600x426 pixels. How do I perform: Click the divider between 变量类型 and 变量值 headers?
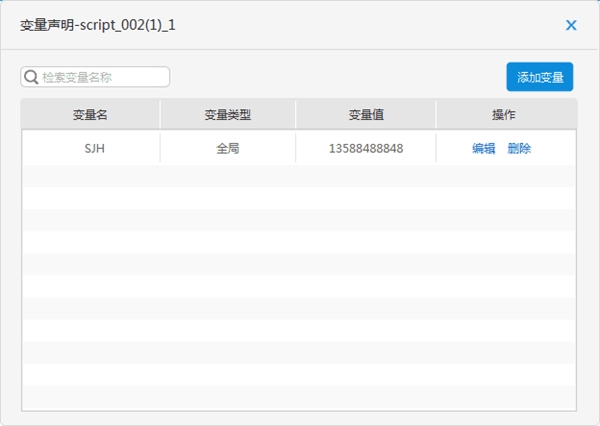click(x=296, y=115)
